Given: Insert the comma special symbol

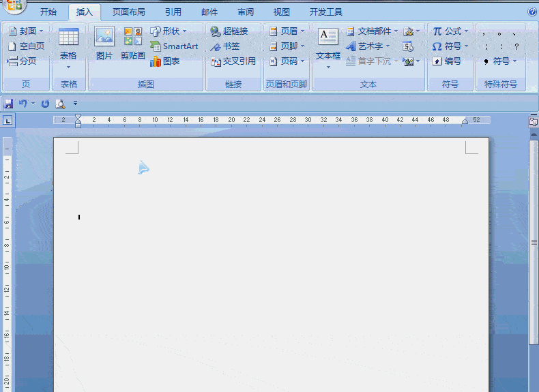Looking at the screenshot, I should click(x=484, y=34).
